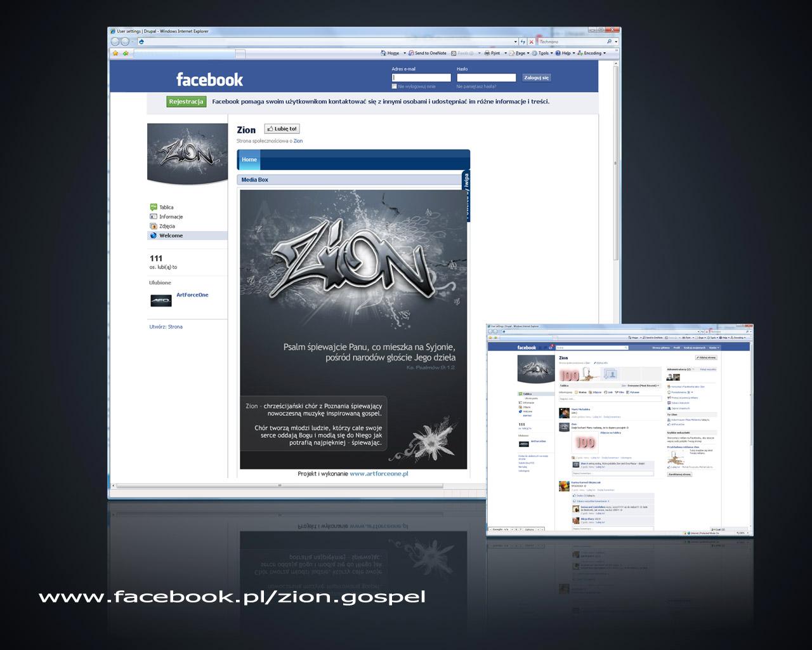812x650 pixels.
Task: Click the AFO logo thumbnail
Action: point(161,300)
